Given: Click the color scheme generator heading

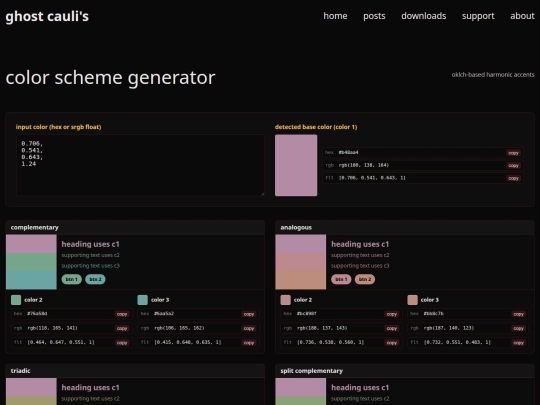Looking at the screenshot, I should point(110,77).
